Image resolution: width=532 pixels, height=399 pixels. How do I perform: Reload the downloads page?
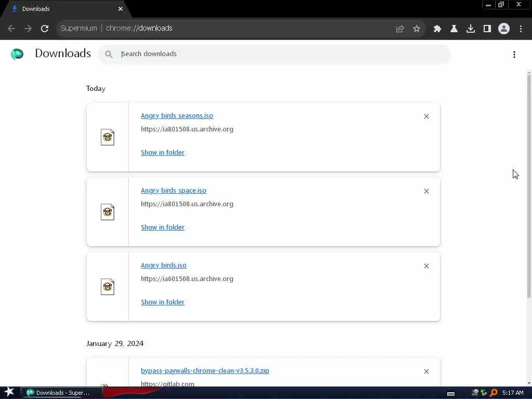[45, 29]
